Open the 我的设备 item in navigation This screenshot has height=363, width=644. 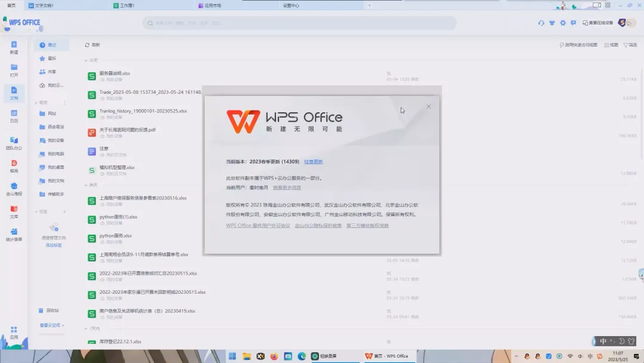[51, 140]
